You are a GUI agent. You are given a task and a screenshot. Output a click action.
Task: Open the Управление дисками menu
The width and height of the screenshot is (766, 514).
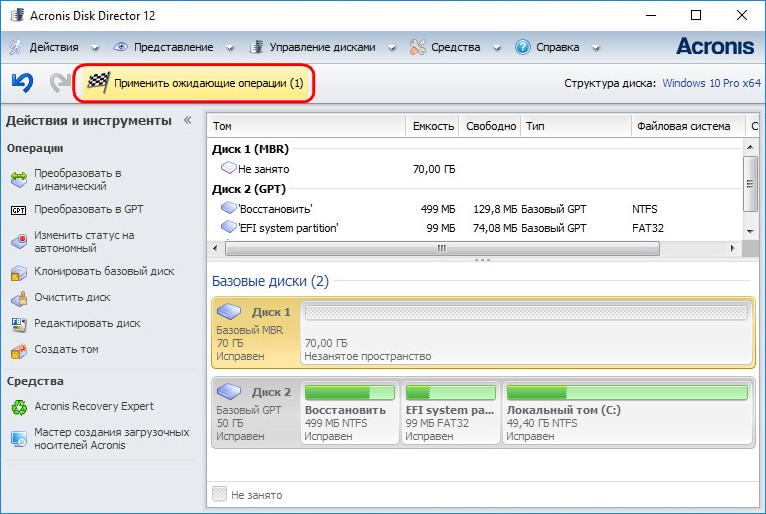[322, 47]
